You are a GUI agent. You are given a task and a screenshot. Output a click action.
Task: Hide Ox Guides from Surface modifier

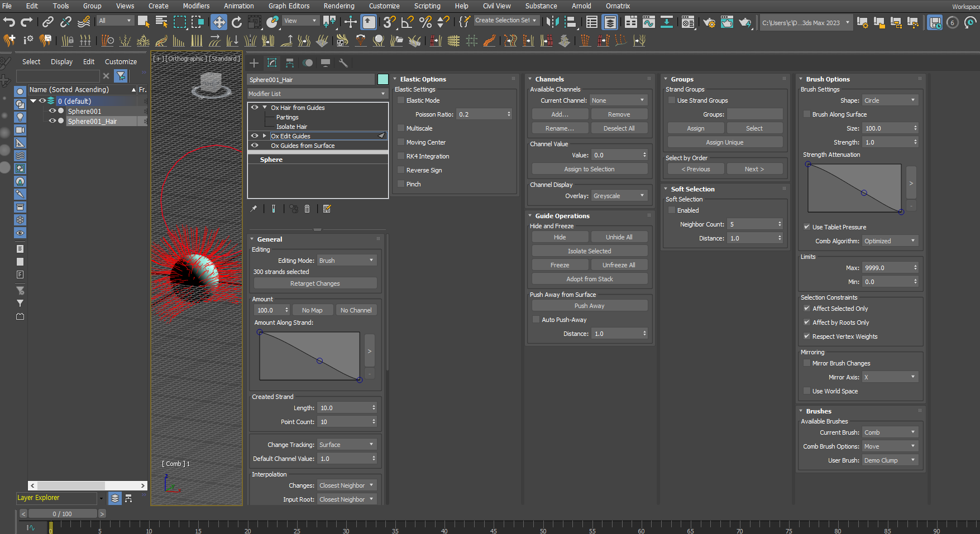click(x=255, y=146)
